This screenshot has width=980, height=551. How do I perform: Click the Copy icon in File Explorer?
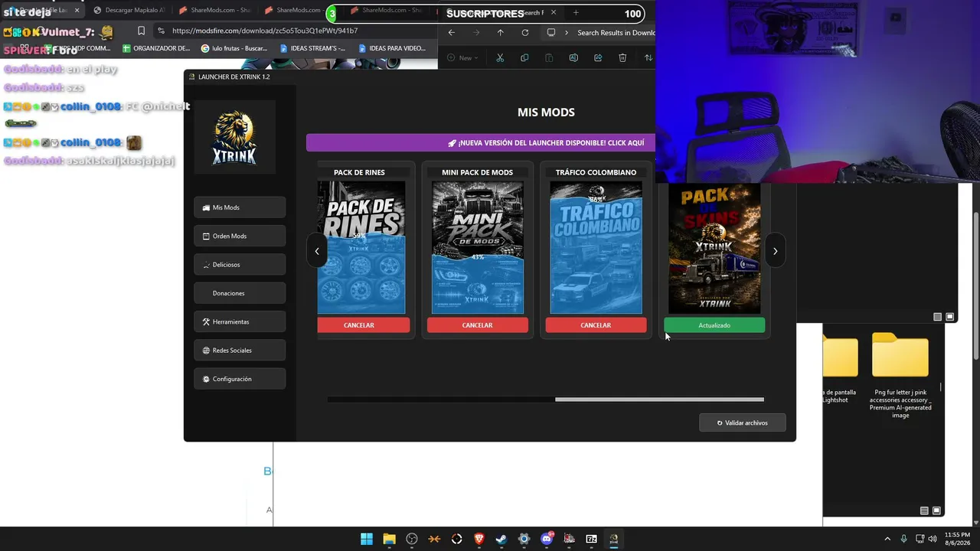click(524, 57)
